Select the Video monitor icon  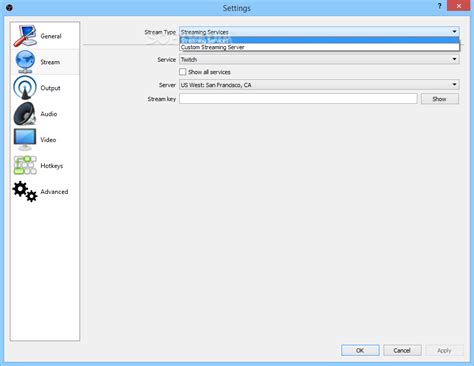click(25, 140)
